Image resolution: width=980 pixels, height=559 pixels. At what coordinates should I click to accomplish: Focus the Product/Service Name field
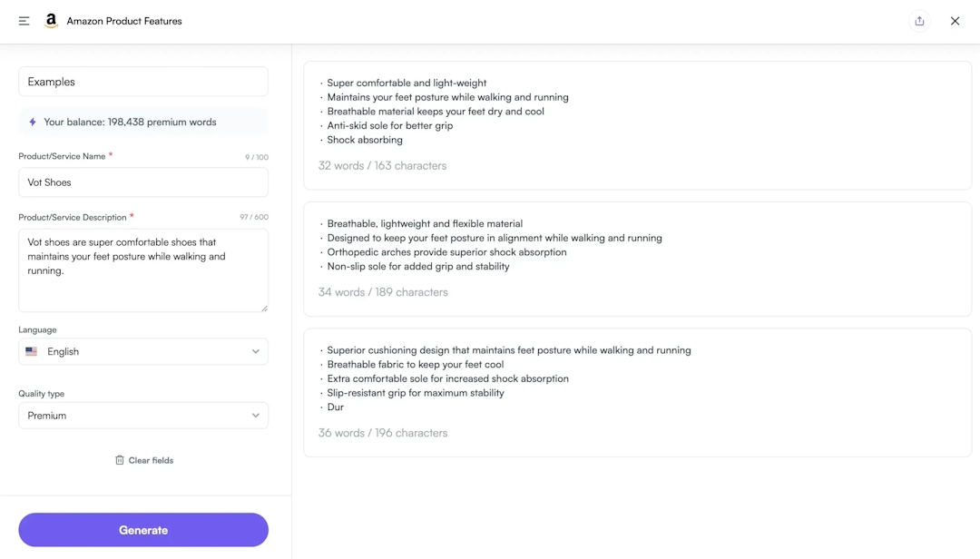point(143,182)
